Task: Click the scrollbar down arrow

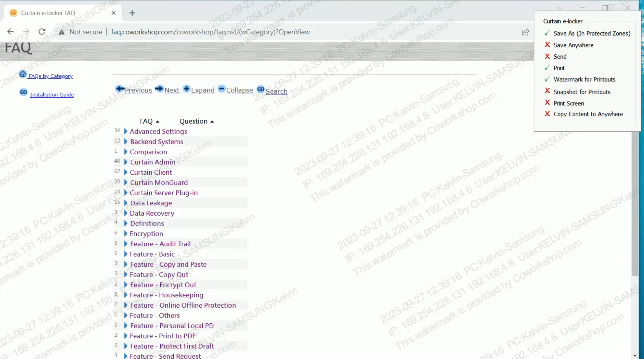Action: point(635,355)
